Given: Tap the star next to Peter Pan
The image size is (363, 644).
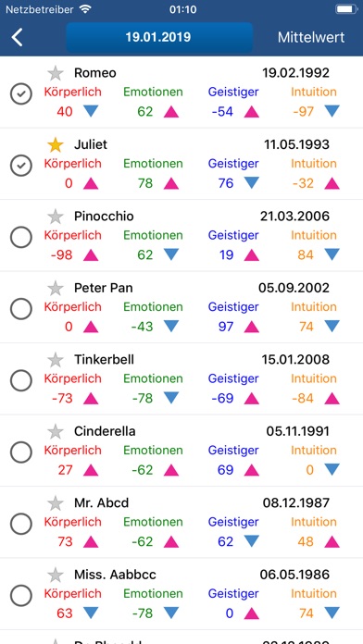Looking at the screenshot, I should click(x=55, y=288).
